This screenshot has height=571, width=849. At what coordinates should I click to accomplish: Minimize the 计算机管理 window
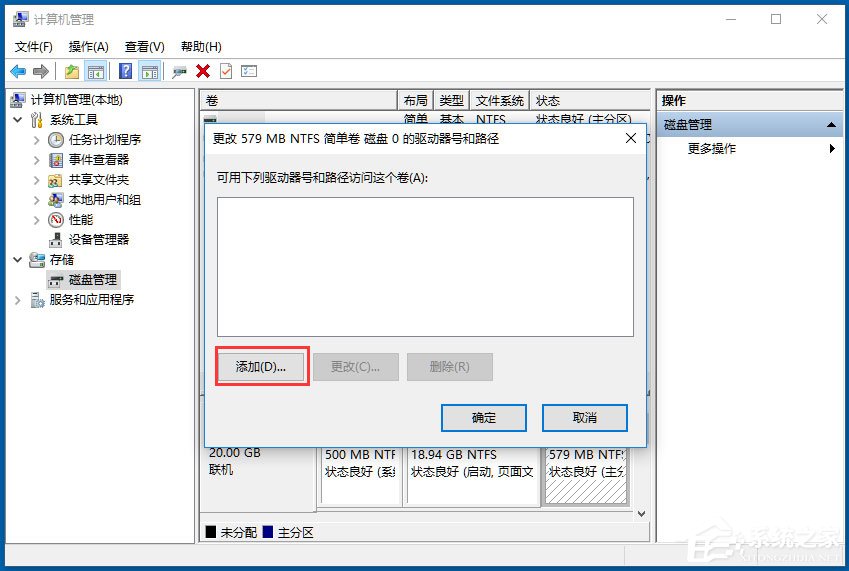coord(731,19)
